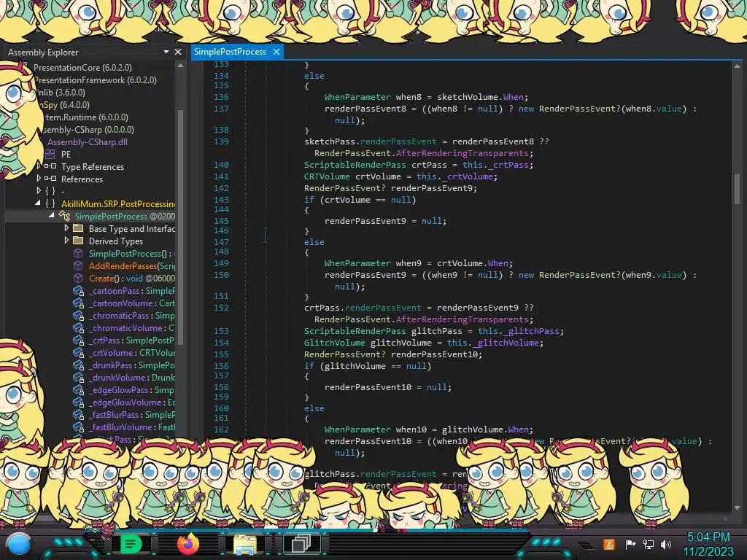Click the _edgeGlowVolume private field icon
Image resolution: width=747 pixels, height=560 pixels.
(x=78, y=402)
